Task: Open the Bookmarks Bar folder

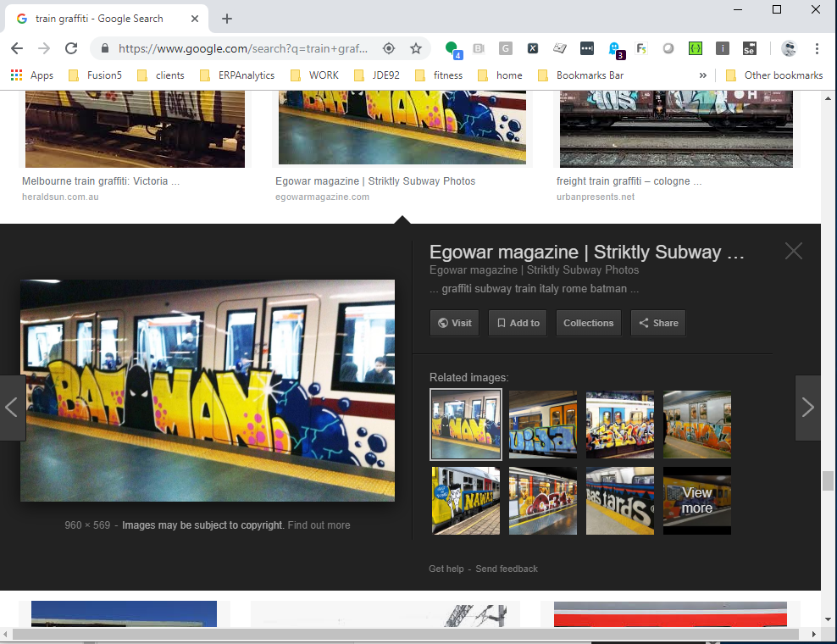Action: point(581,75)
